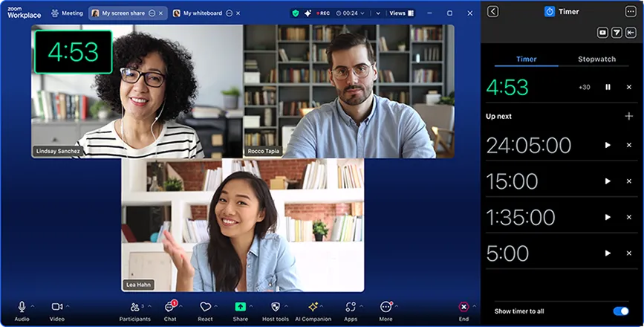This screenshot has width=644, height=327.
Task: Mute microphone with the Audio icon
Action: click(x=22, y=307)
